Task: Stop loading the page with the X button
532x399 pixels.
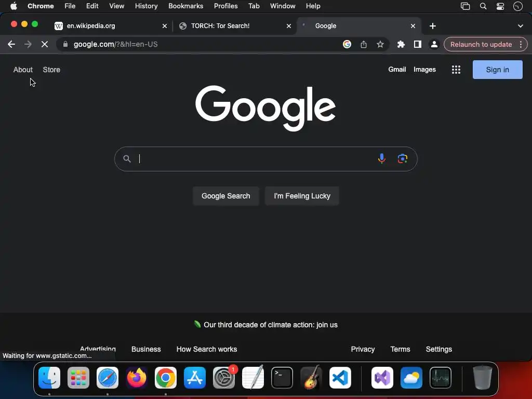Action: click(x=45, y=45)
